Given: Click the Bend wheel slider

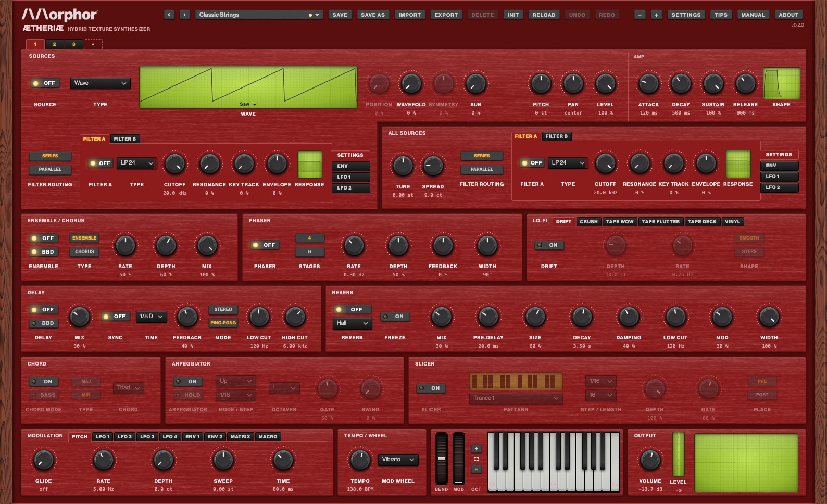Looking at the screenshot, I should point(441,458).
